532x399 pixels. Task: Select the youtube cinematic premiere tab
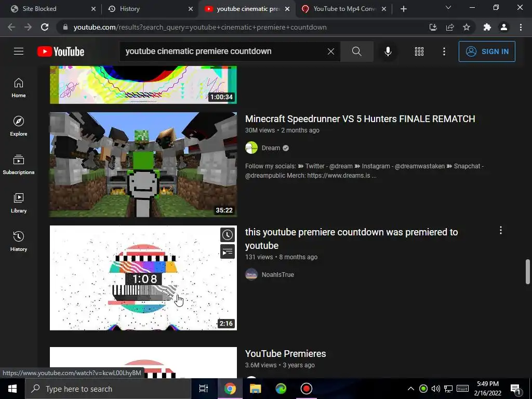pyautogui.click(x=248, y=9)
